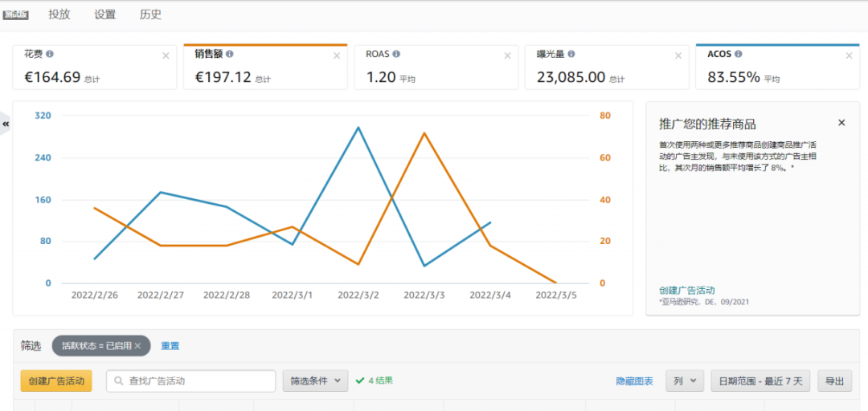This screenshot has width=868, height=411.
Task: Close the 推广您的推荐商品 panel
Action: 841,123
